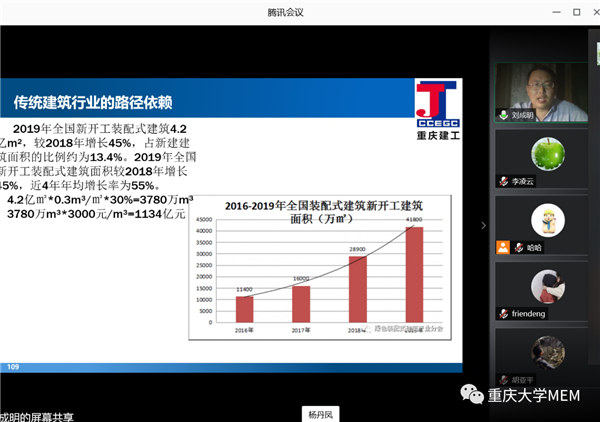Click the 刘成明 name label

point(522,115)
